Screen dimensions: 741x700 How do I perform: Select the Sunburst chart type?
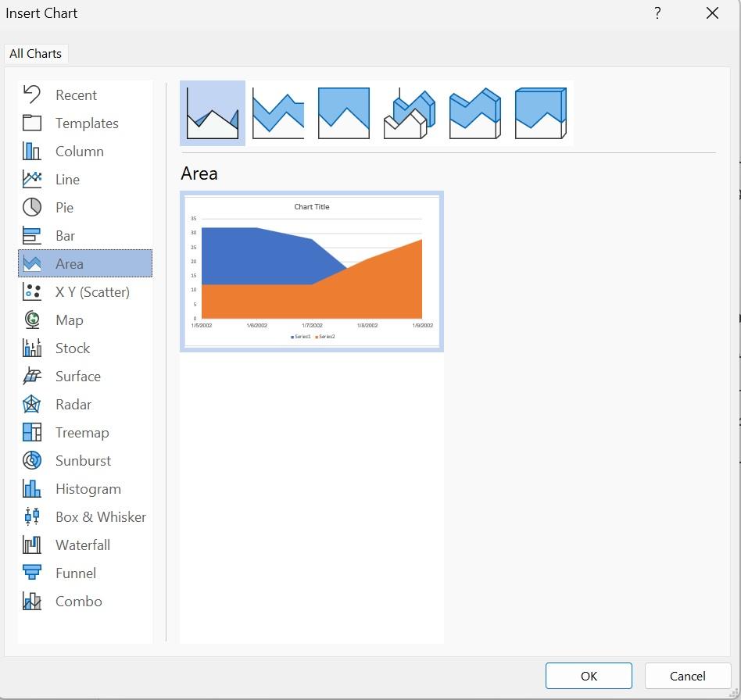83,461
